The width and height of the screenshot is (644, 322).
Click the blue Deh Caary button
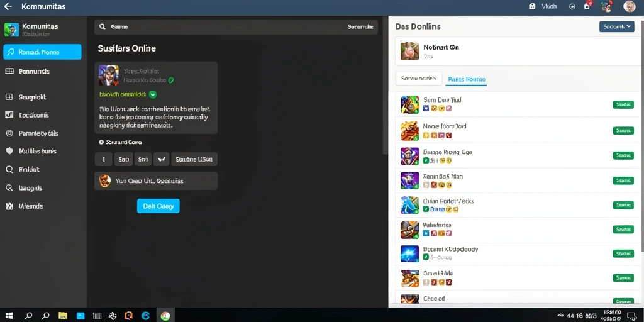click(158, 206)
